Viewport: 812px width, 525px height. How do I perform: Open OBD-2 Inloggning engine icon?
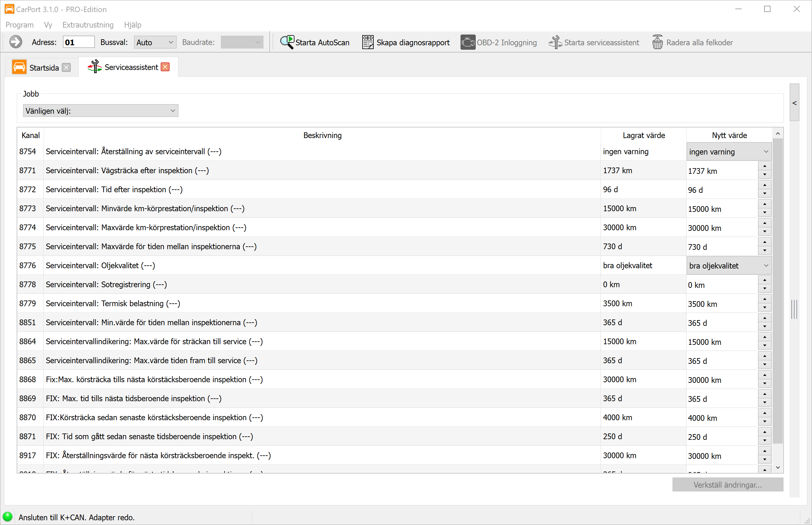pyautogui.click(x=467, y=42)
